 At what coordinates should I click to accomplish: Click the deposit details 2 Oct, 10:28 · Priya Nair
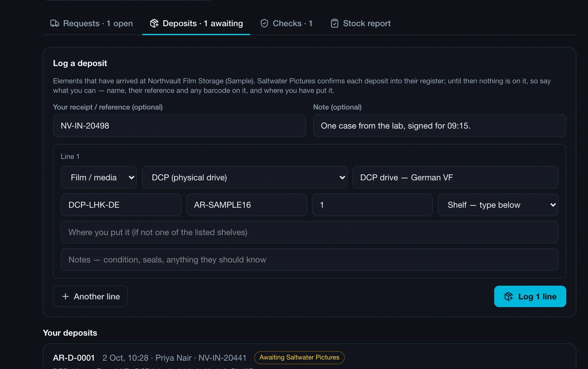coord(147,358)
